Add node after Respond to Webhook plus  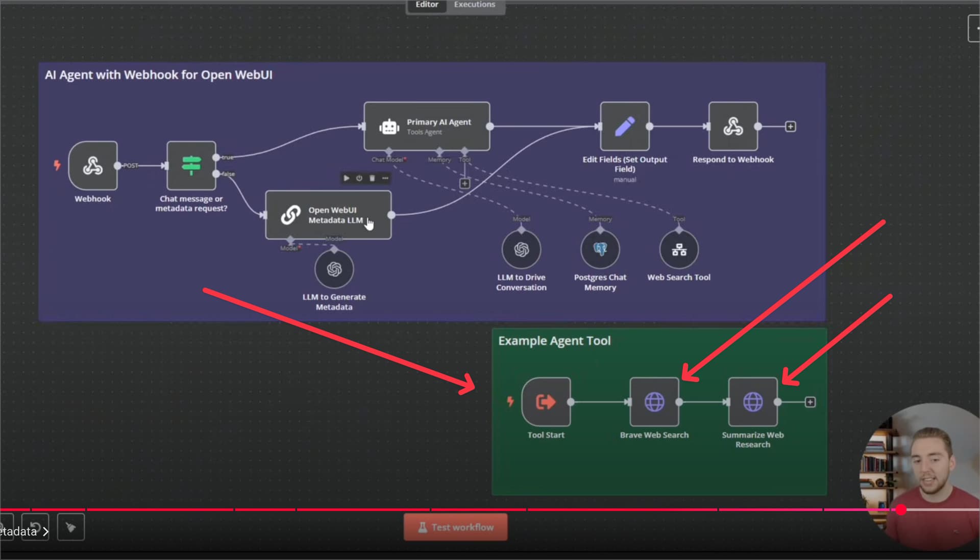[x=790, y=126]
